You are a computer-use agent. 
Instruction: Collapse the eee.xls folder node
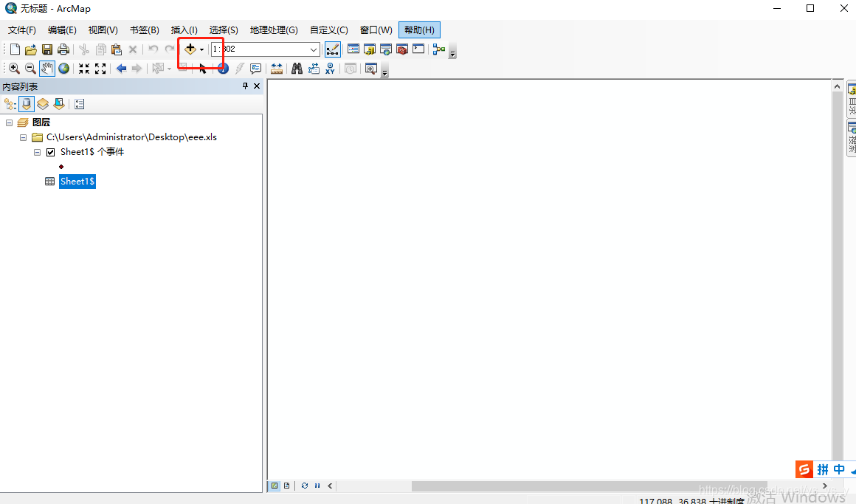click(23, 137)
